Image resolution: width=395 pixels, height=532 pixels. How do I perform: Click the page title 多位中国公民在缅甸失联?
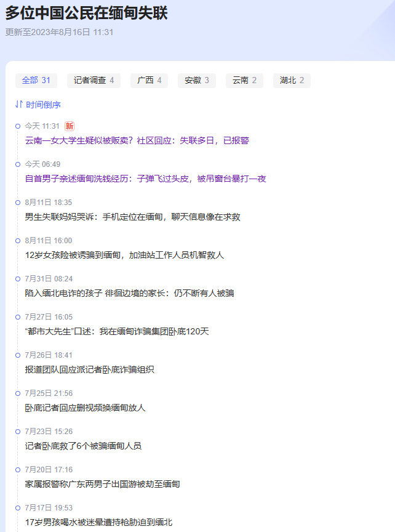(x=87, y=13)
